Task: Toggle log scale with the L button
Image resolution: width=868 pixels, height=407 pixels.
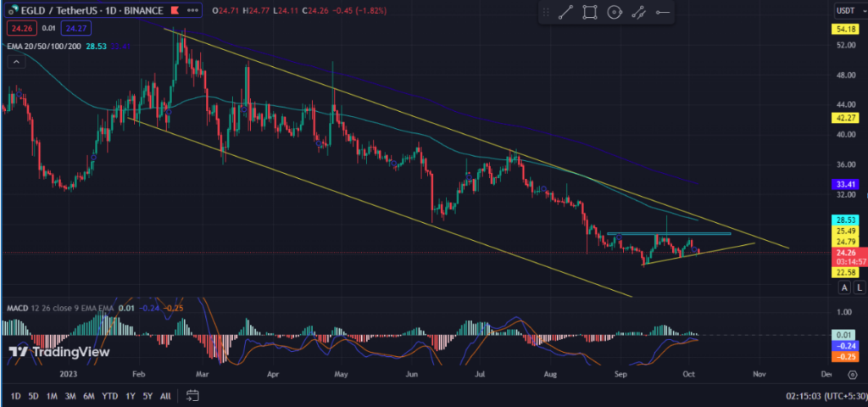Action: [x=860, y=287]
